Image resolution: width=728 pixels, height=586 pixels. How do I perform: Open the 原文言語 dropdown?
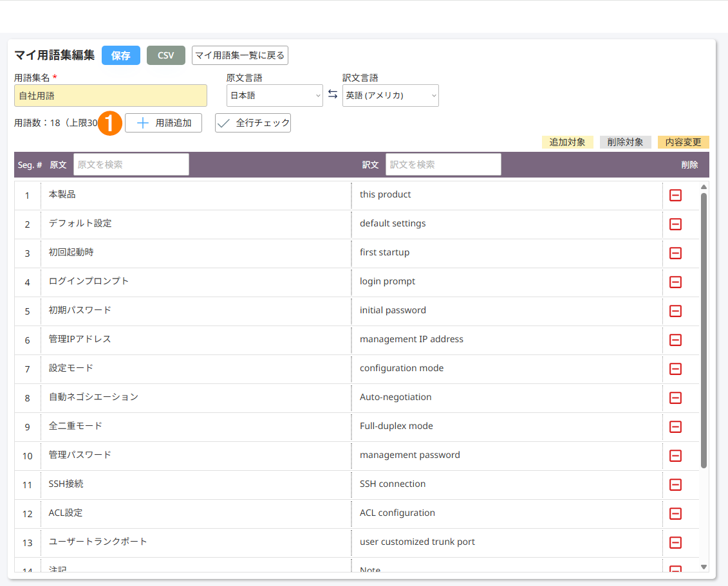click(x=274, y=96)
